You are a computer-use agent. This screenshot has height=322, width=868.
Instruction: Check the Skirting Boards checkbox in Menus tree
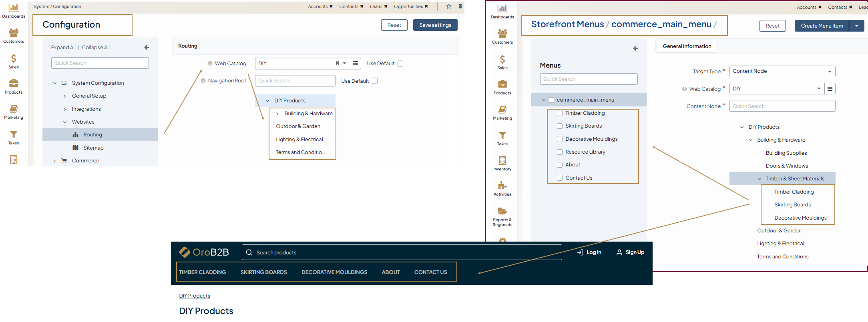(560, 126)
